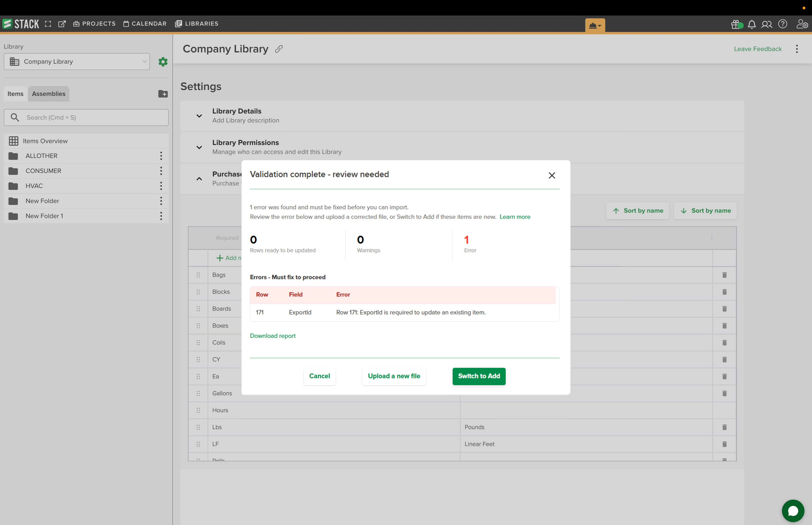Open the PROJECTS menu
Viewport: 812px width, 525px height.
94,24
